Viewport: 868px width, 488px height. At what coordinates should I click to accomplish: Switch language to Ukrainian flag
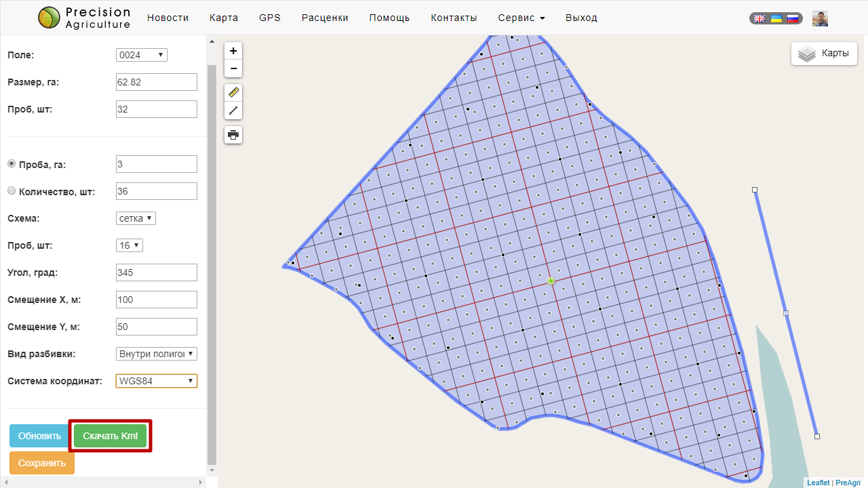776,18
